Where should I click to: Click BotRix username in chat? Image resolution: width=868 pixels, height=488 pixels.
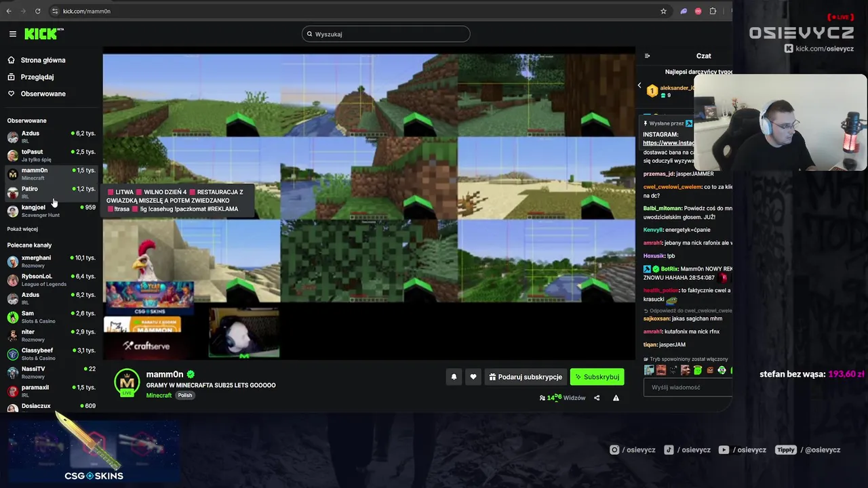click(x=669, y=269)
